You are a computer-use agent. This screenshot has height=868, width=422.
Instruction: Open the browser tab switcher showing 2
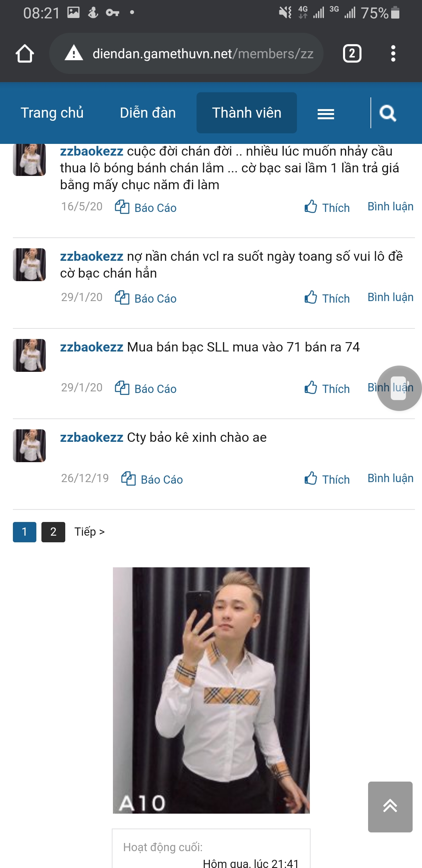click(x=352, y=54)
